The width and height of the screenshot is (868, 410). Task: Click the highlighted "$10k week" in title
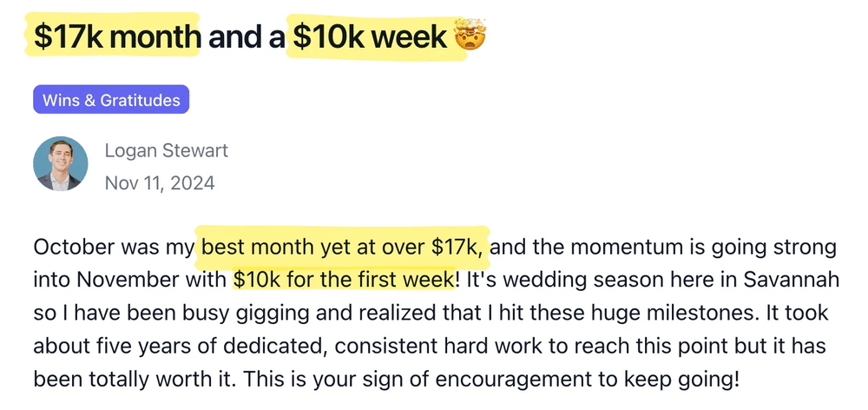[370, 37]
